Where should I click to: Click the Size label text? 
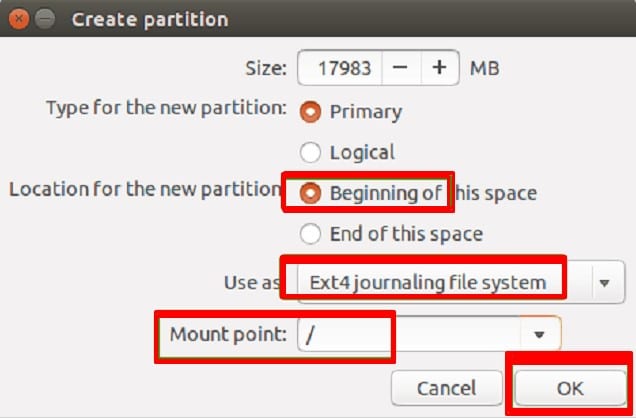[265, 69]
